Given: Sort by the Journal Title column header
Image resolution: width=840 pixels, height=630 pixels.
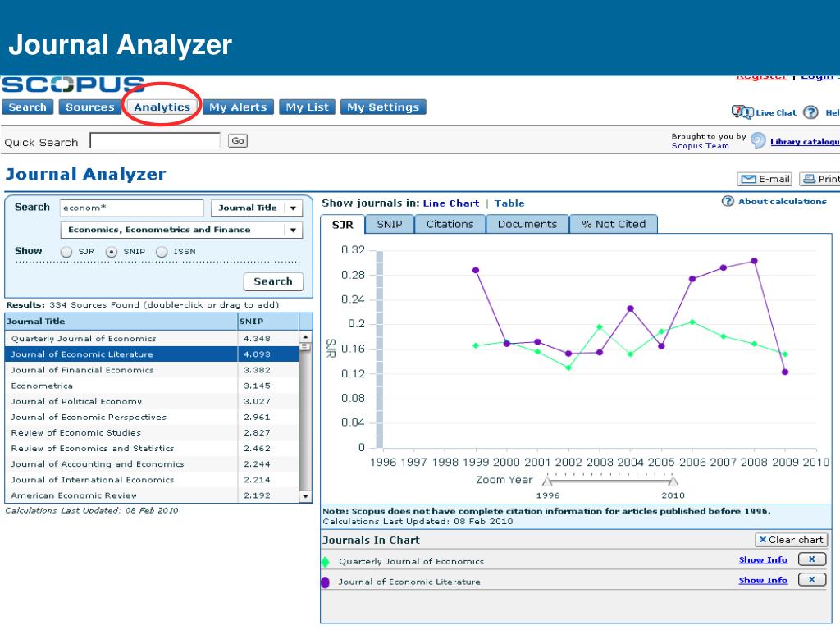Looking at the screenshot, I should point(121,322).
